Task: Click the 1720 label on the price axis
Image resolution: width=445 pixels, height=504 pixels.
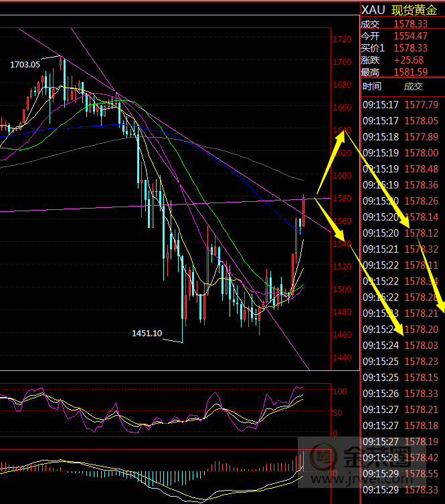Action: [x=342, y=39]
